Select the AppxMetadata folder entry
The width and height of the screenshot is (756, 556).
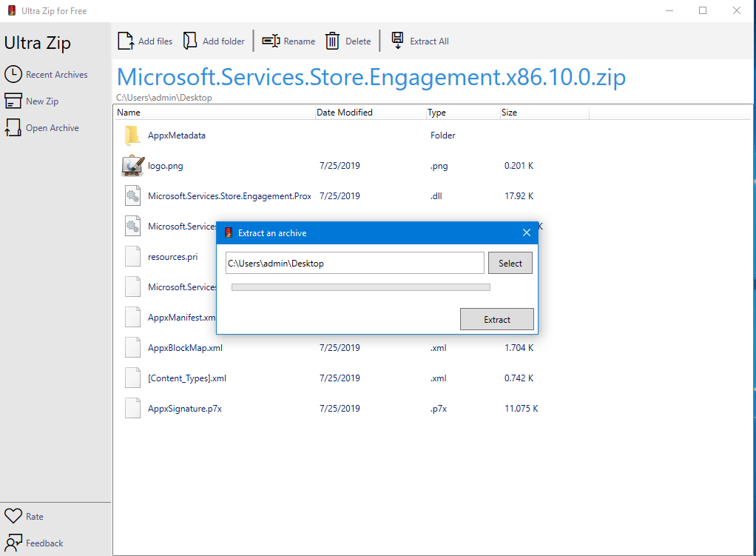(x=177, y=135)
